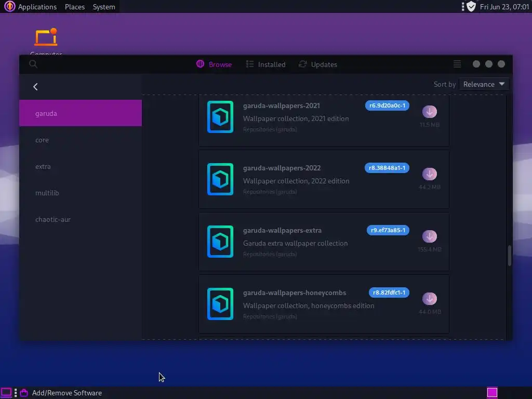The width and height of the screenshot is (532, 399).
Task: Open the Sort by Relevance dropdown
Action: 484,84
